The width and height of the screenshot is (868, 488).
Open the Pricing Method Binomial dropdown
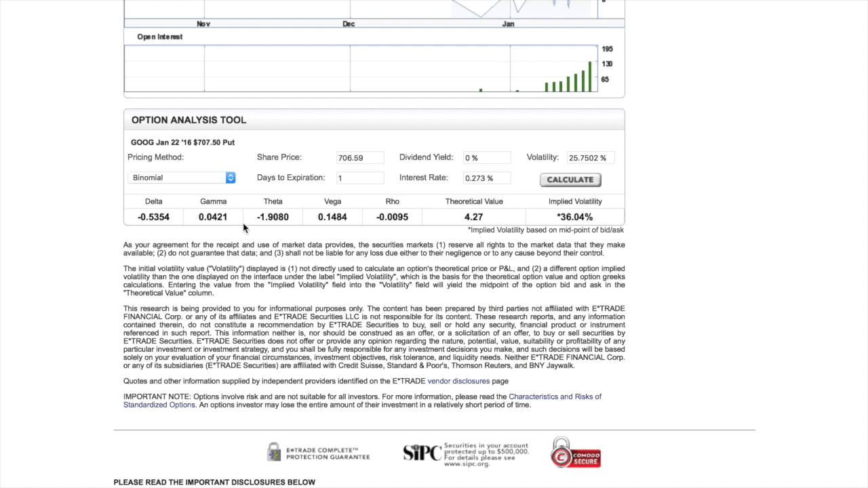pyautogui.click(x=182, y=178)
